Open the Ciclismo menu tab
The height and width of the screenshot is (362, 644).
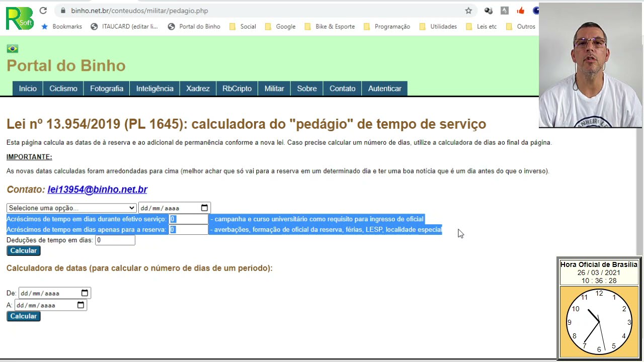point(63,88)
